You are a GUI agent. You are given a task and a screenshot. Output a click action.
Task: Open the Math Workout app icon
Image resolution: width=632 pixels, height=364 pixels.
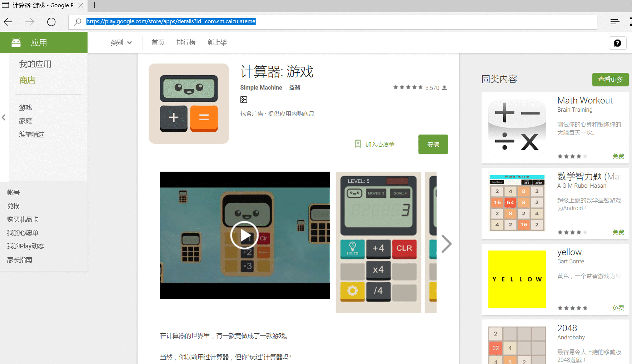(x=517, y=128)
